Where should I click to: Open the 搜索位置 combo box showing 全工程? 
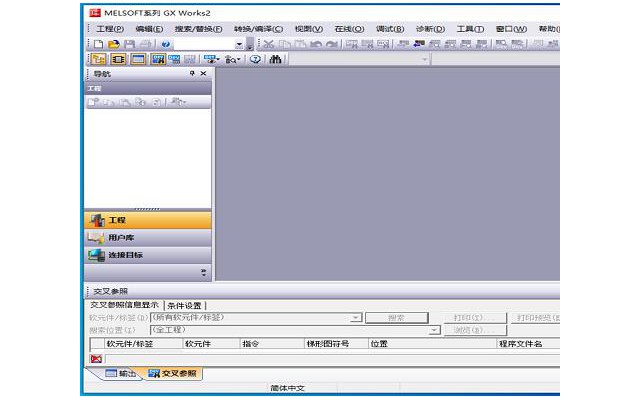[296, 330]
